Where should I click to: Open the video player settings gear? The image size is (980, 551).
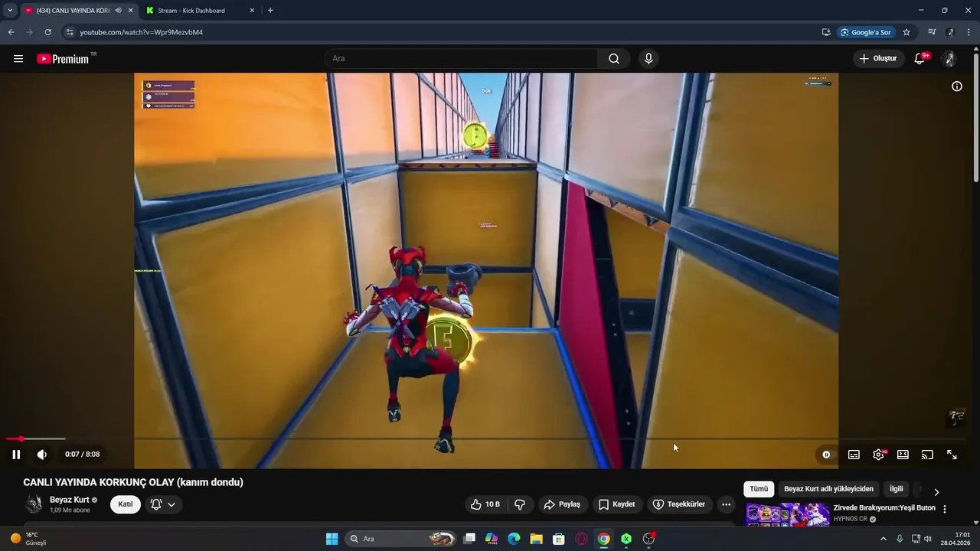[x=878, y=455]
